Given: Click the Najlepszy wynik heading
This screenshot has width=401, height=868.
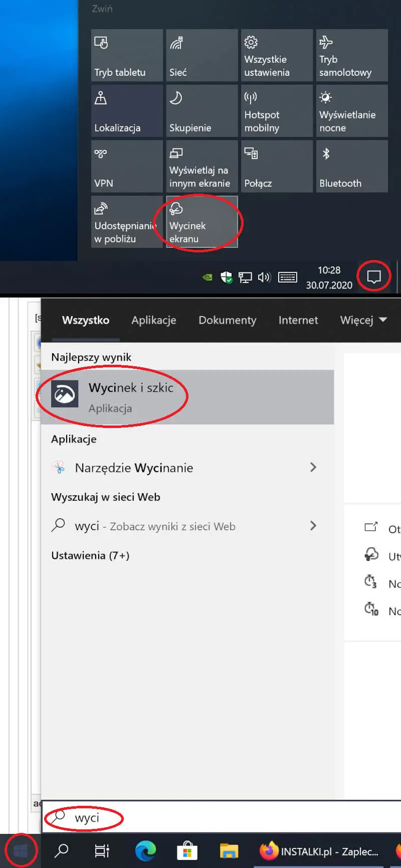Looking at the screenshot, I should pos(91,357).
